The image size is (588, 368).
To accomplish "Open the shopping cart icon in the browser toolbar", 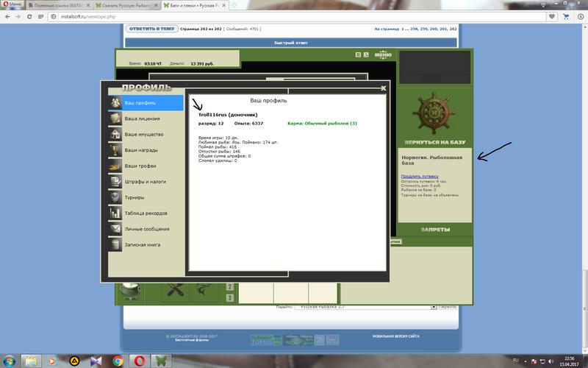I will pyautogui.click(x=566, y=16).
